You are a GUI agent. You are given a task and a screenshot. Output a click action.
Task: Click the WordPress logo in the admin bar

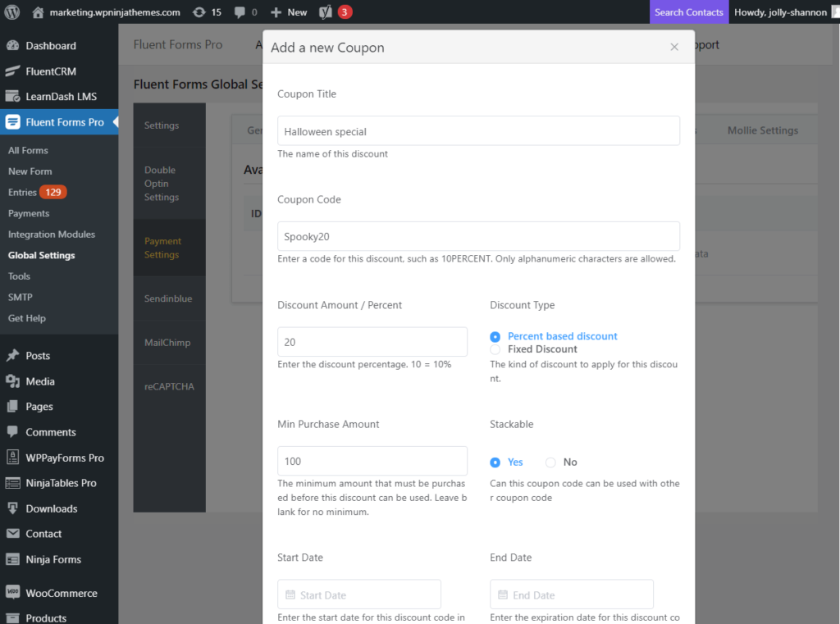click(x=11, y=11)
